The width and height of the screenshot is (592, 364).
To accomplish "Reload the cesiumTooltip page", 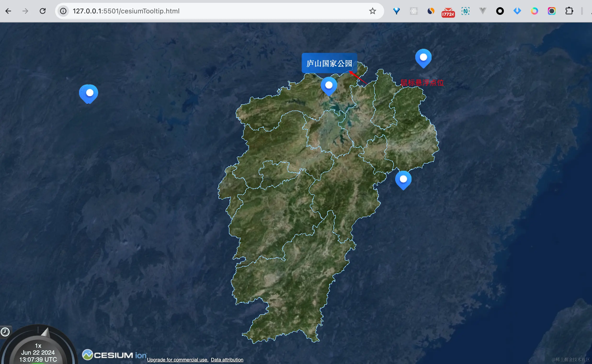I will [43, 11].
